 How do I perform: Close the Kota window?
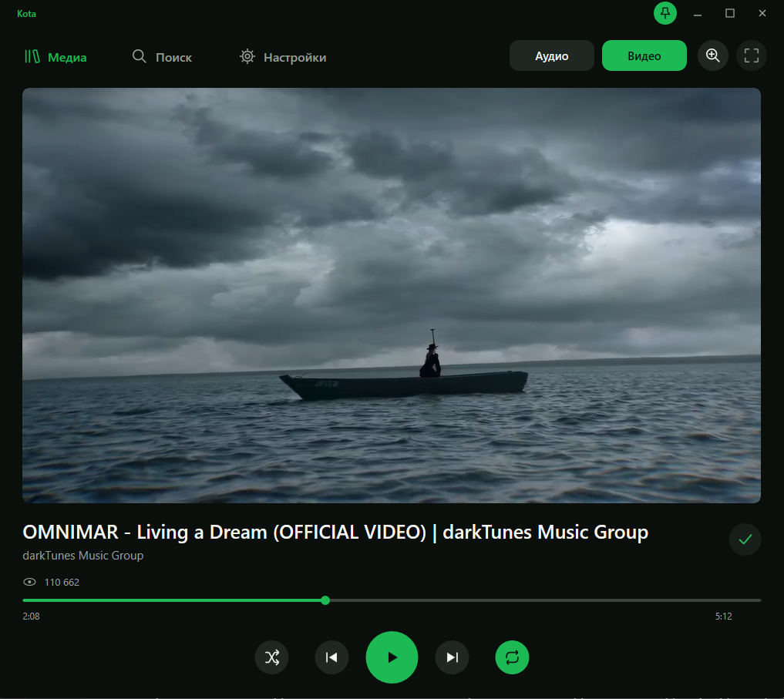pyautogui.click(x=762, y=14)
